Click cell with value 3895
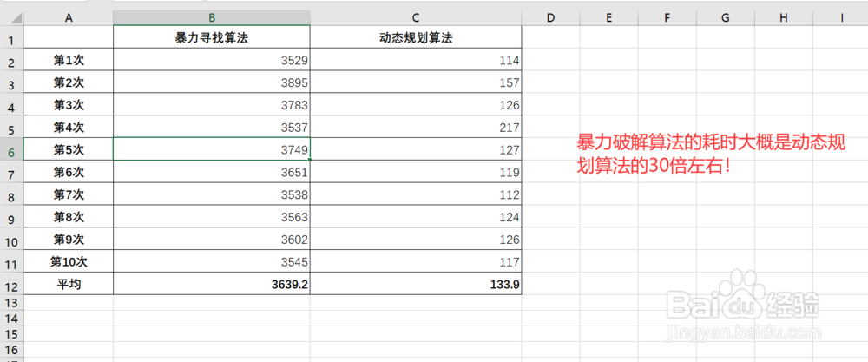 (212, 82)
